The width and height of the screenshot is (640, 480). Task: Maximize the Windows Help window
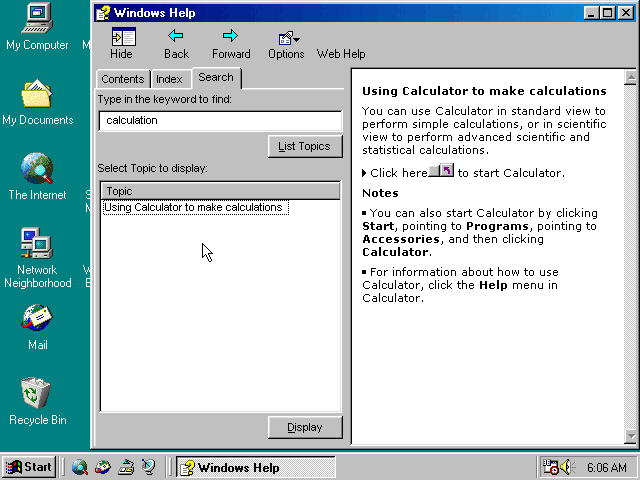[x=607, y=13]
